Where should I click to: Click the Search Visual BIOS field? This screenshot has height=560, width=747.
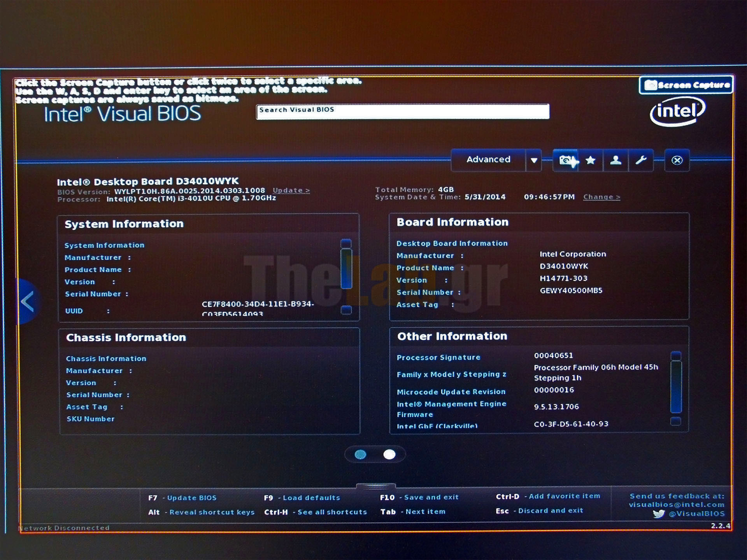click(403, 112)
